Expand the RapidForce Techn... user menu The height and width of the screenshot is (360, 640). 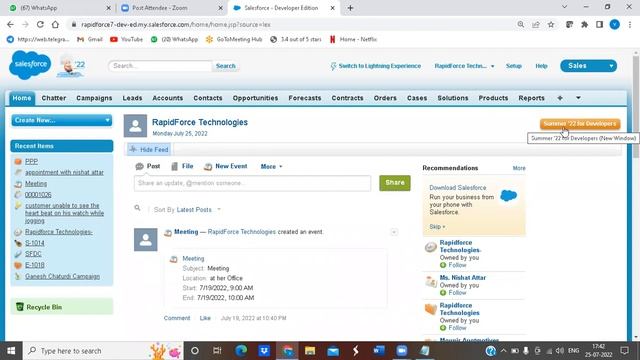[464, 66]
